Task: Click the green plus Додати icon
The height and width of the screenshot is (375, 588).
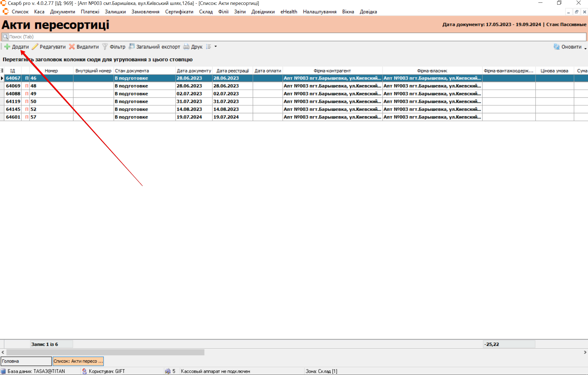Action: pos(7,47)
